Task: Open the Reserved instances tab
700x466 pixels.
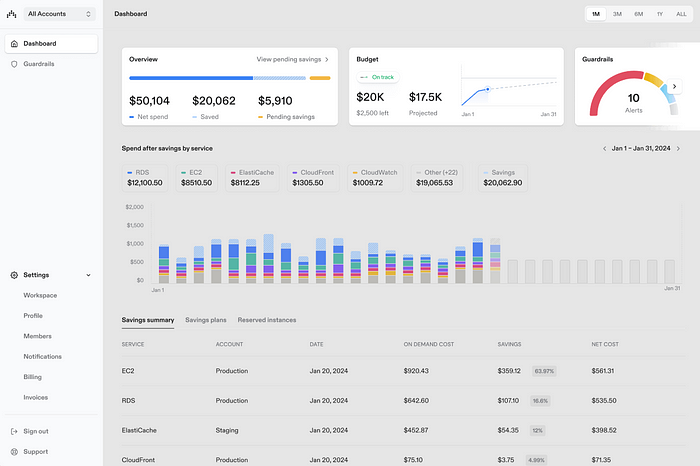Action: [266, 320]
